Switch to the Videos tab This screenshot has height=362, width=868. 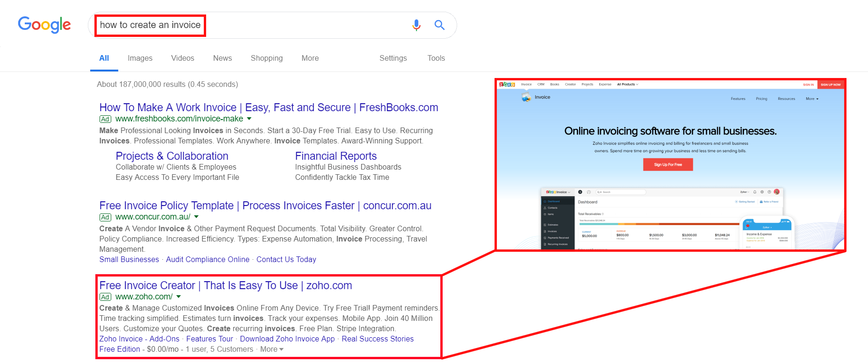(x=183, y=58)
